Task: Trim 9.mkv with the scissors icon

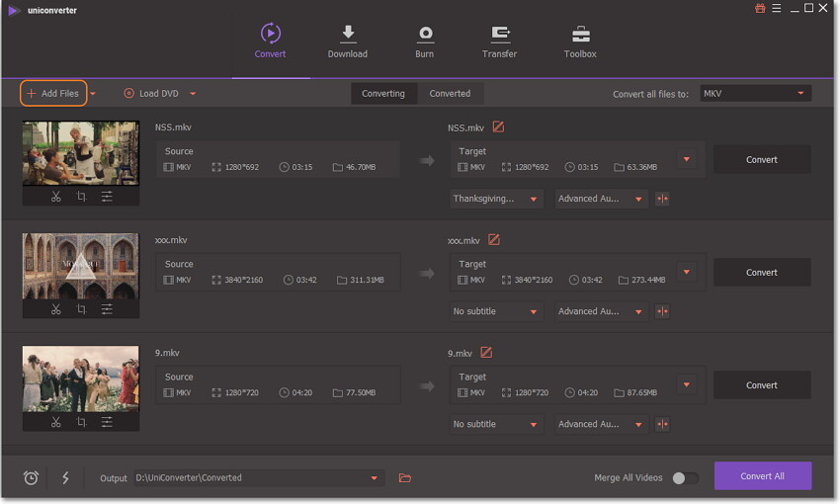Action: (55, 422)
